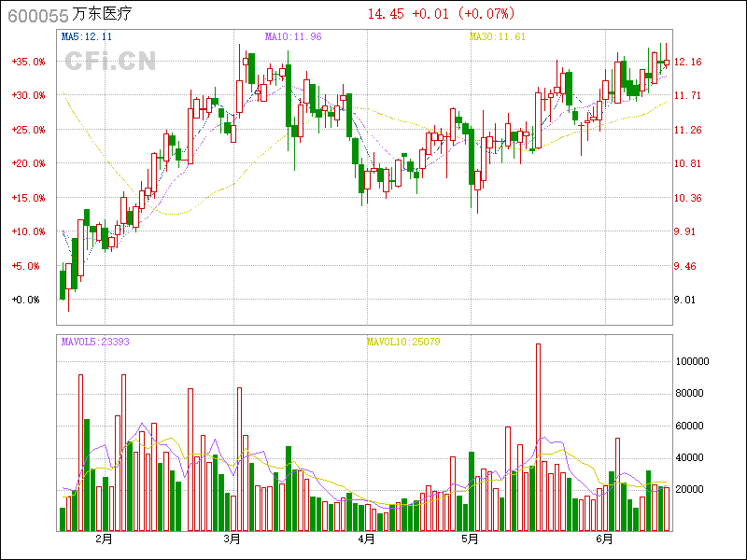This screenshot has width=747, height=560.
Task: Click the 20000 volume axis label
Action: pos(689,489)
